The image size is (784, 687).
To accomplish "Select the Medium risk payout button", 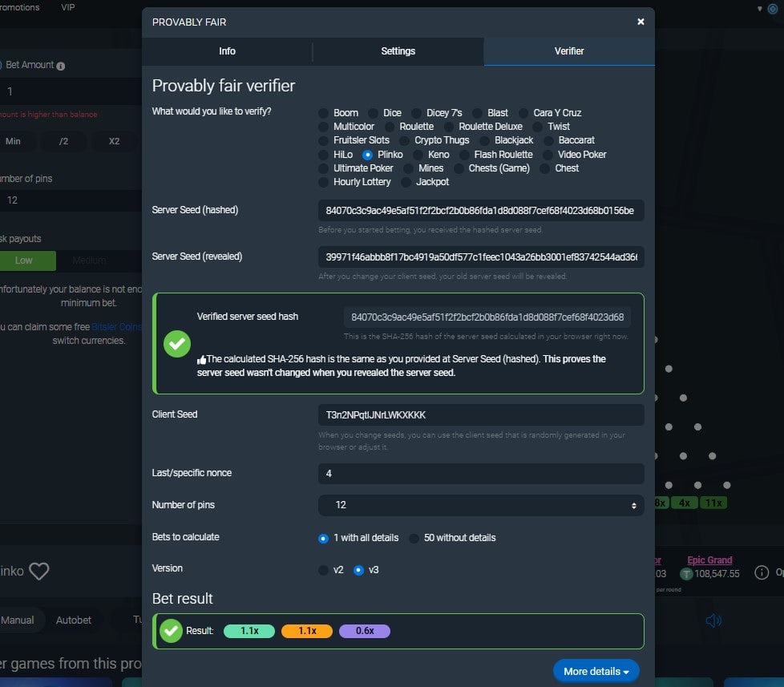I will pyautogui.click(x=89, y=261).
